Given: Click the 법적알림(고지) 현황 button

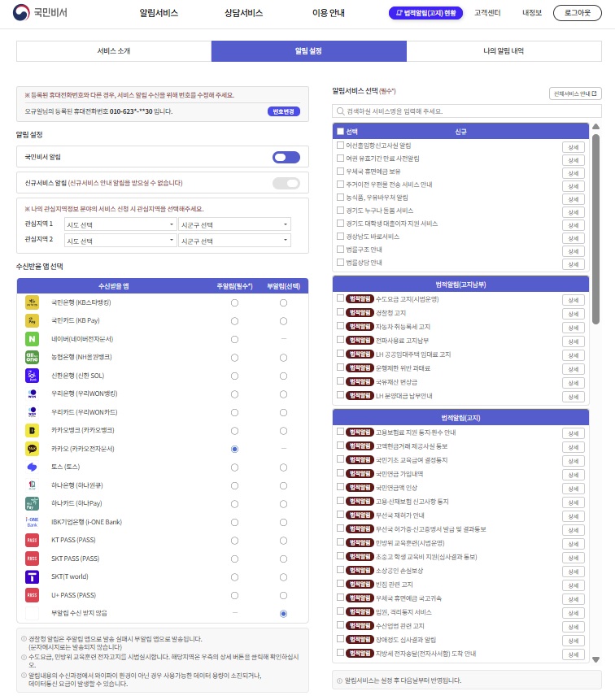Looking at the screenshot, I should 425,13.
